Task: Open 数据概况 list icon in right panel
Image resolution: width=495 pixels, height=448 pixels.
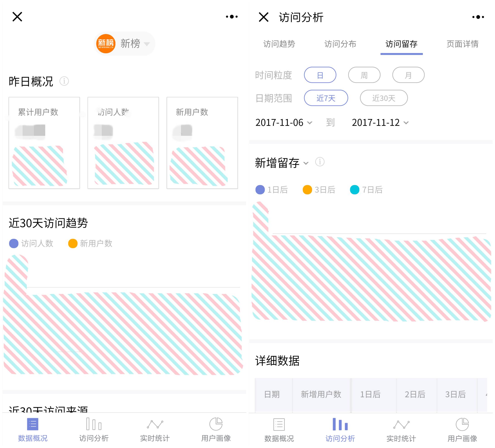Action: click(x=279, y=424)
